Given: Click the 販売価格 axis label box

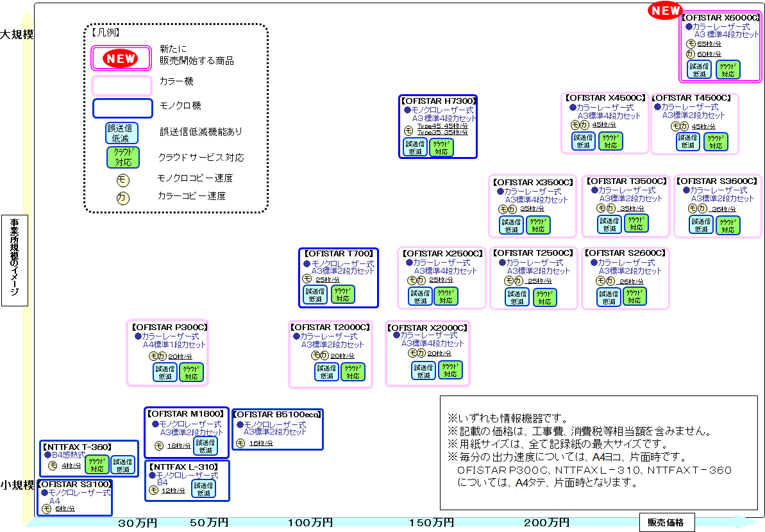Looking at the screenshot, I should (667, 522).
